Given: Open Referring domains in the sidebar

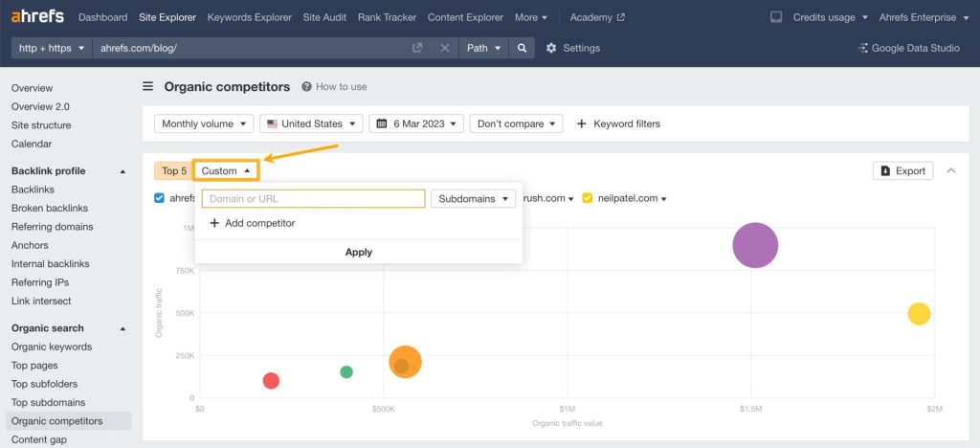Looking at the screenshot, I should [52, 227].
